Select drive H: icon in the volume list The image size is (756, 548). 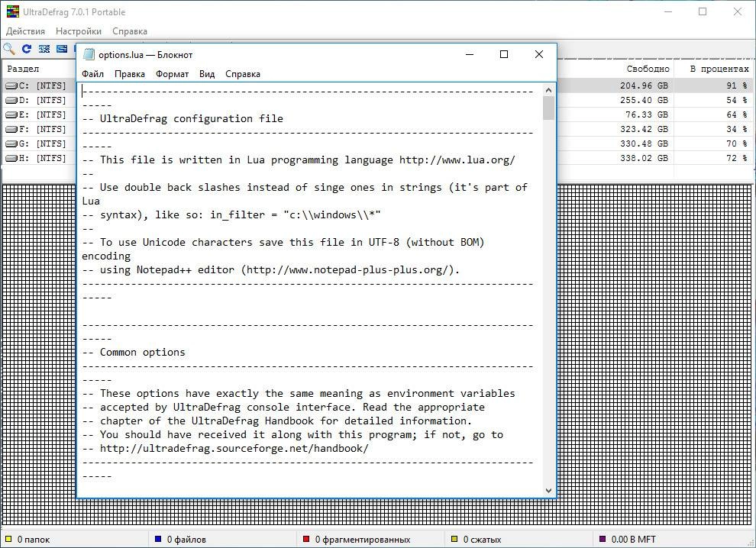point(11,158)
